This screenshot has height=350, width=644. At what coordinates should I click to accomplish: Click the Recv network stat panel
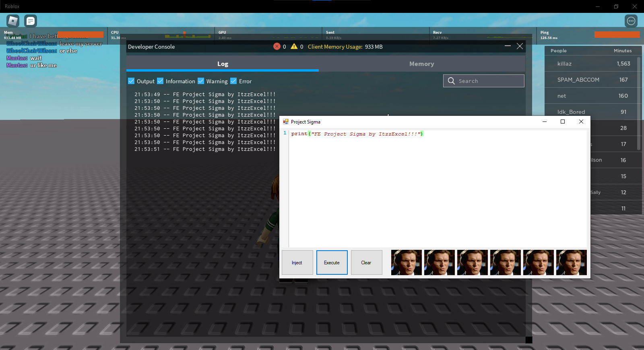(483, 35)
